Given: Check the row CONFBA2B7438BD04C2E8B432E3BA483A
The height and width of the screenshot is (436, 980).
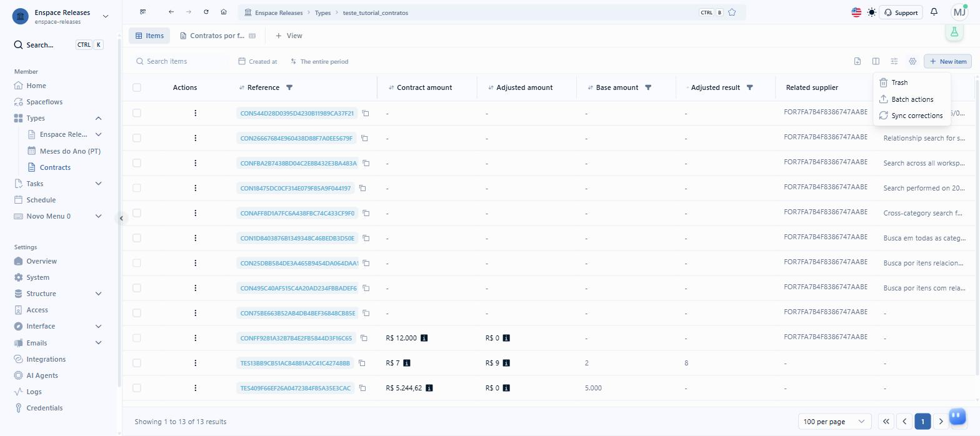Looking at the screenshot, I should [137, 163].
